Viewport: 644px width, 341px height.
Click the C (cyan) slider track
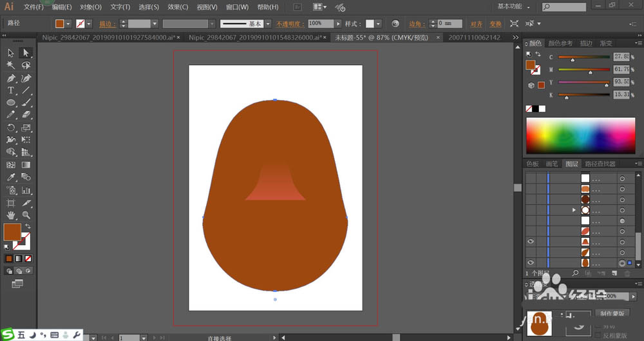tap(584, 57)
